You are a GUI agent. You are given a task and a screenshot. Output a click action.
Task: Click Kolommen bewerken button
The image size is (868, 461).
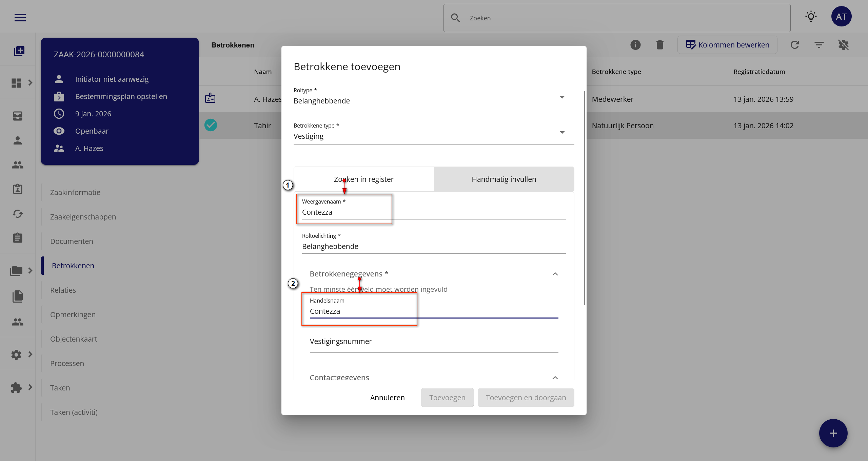pos(727,45)
